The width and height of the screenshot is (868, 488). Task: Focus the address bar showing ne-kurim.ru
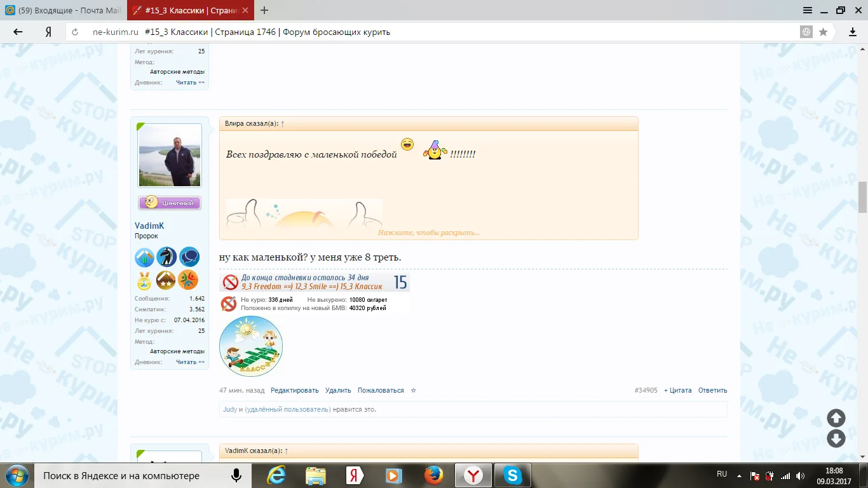[432, 32]
